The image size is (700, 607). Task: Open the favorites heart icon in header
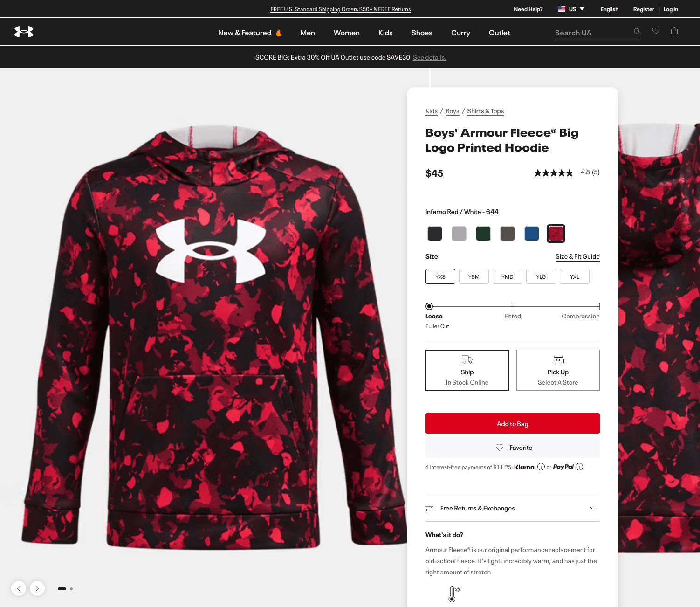656,31
